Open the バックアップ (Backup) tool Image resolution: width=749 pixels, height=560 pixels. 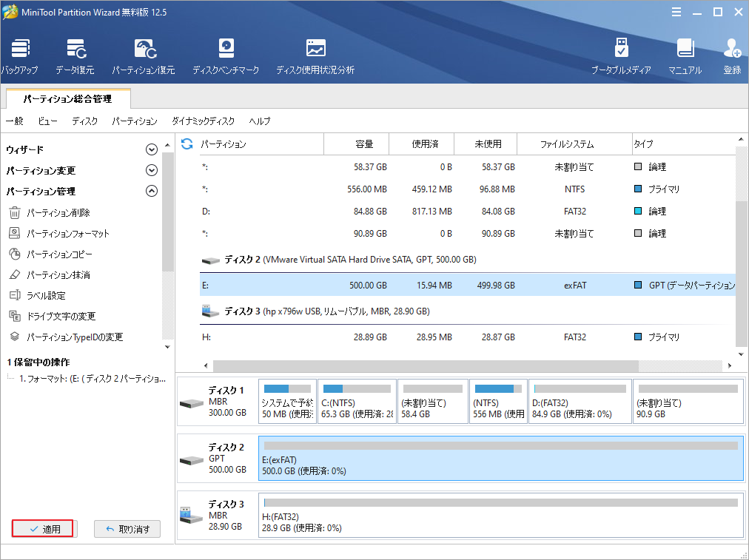(x=19, y=57)
